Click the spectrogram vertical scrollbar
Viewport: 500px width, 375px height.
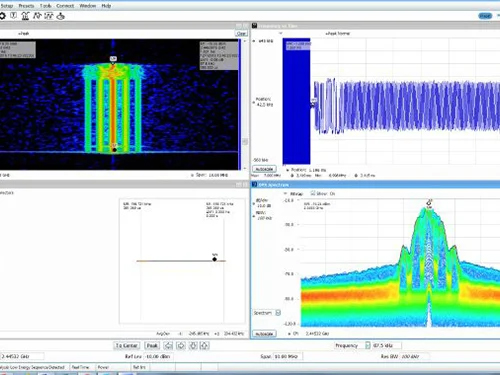click(x=245, y=104)
